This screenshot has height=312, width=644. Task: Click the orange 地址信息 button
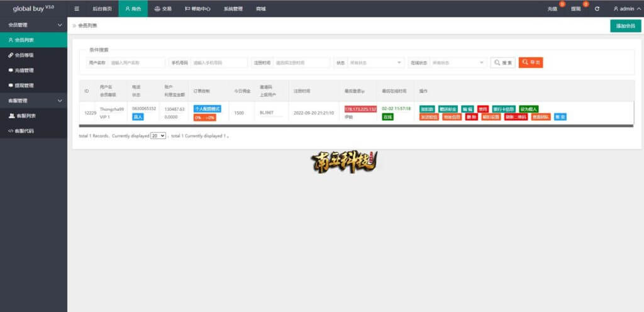point(452,117)
